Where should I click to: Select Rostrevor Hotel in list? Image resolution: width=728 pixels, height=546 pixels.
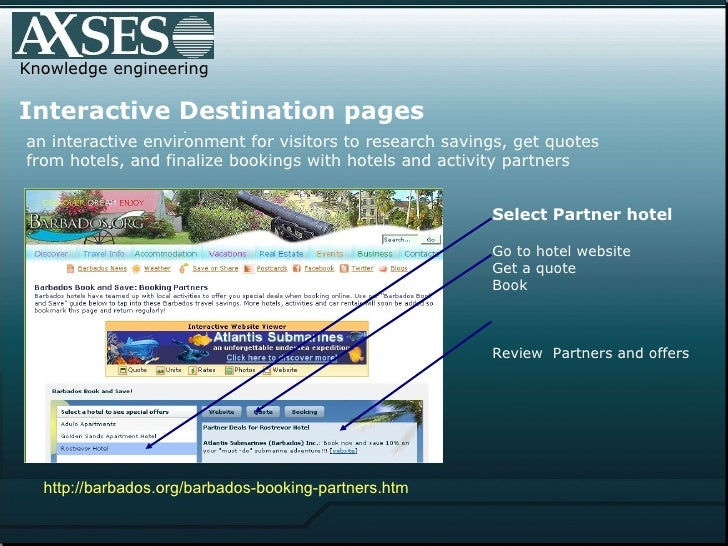[x=126, y=448]
